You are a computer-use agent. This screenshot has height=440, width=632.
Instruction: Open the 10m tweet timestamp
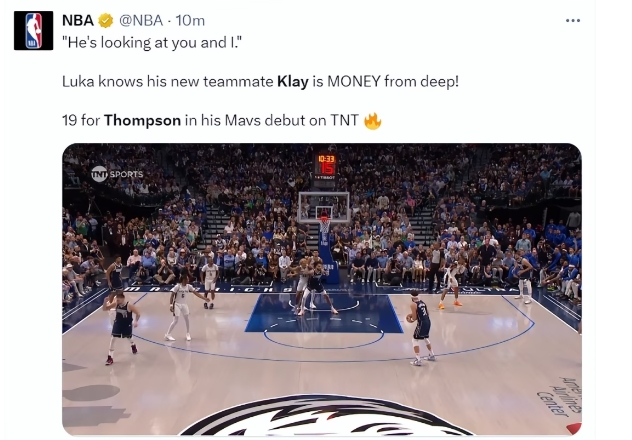[x=190, y=20]
